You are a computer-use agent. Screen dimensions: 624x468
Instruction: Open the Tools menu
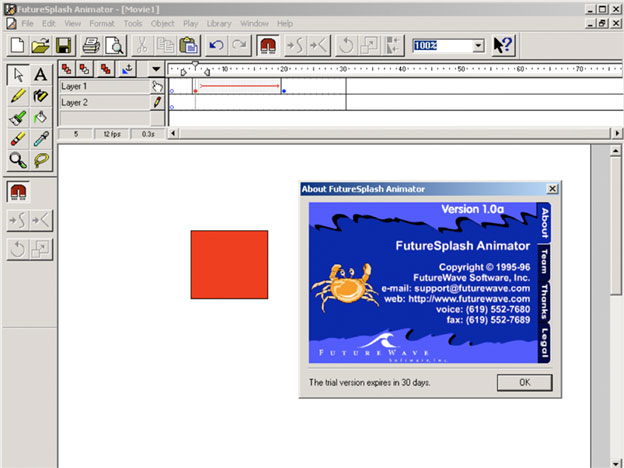[133, 23]
